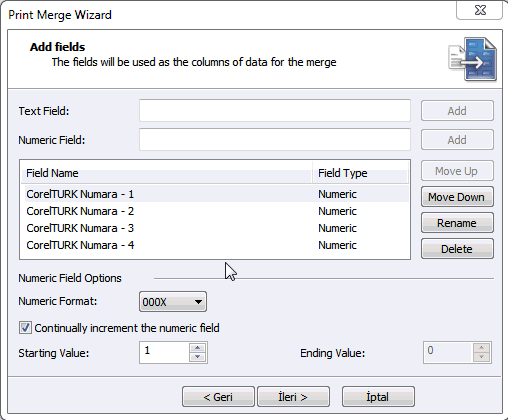Decrease the Starting Value with down arrow

[198, 357]
